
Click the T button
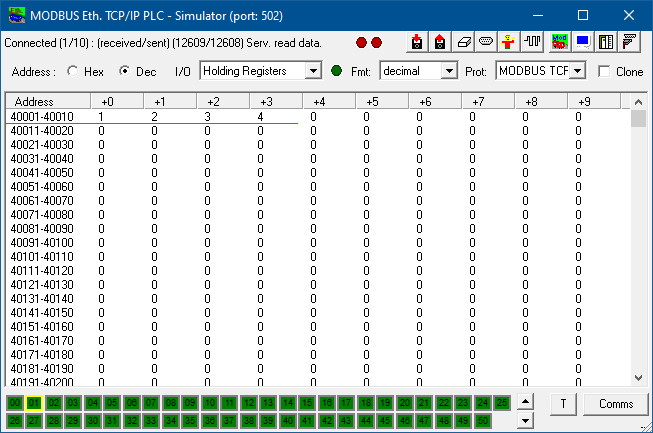(563, 404)
